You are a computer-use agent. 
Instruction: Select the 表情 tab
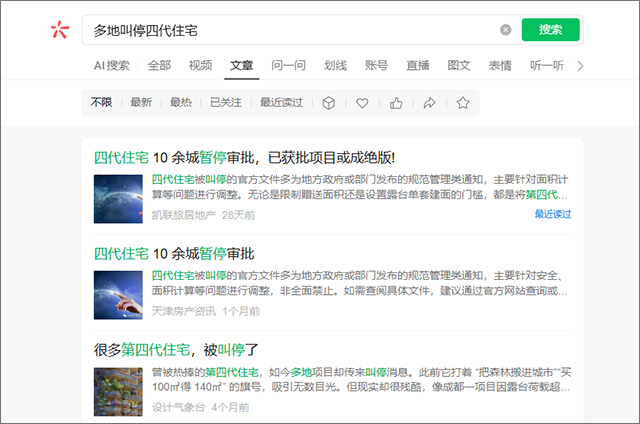click(500, 65)
